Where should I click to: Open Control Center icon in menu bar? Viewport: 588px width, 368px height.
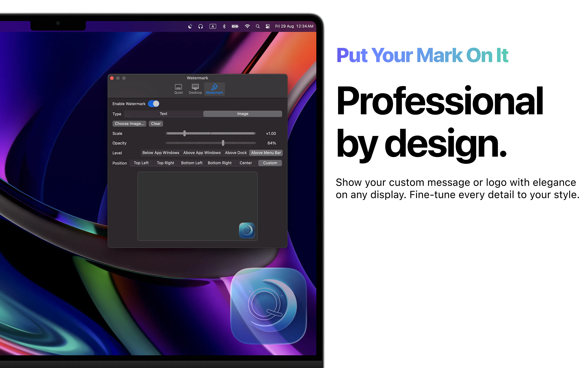pyautogui.click(x=267, y=26)
